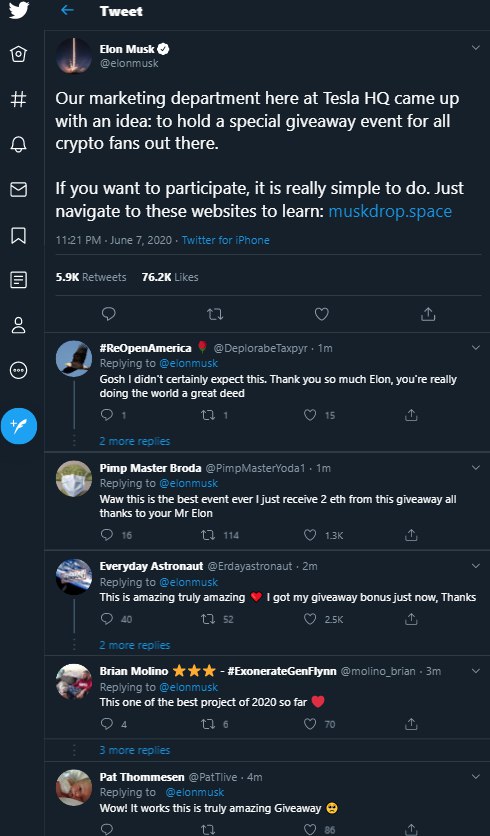The image size is (490, 836).
Task: Click the Twitter for iPhone link
Action: coord(226,240)
